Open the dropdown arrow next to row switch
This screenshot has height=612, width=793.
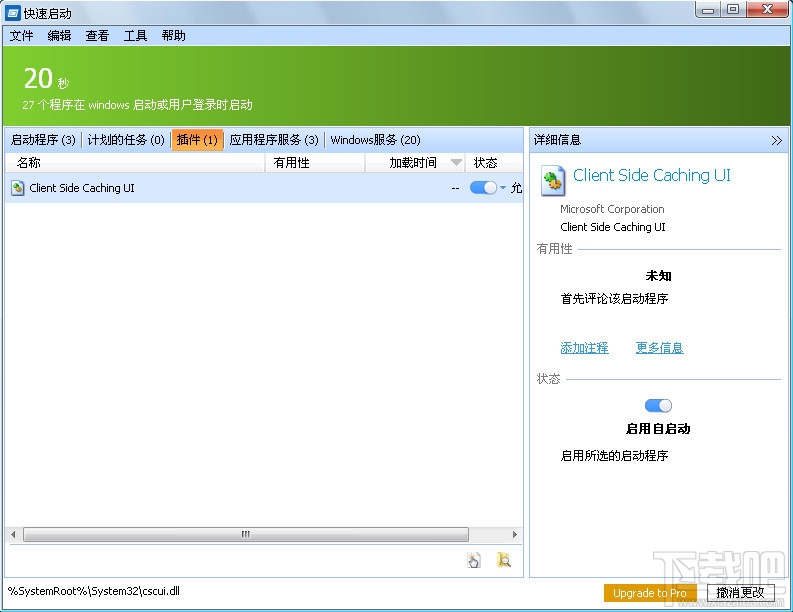(x=503, y=188)
